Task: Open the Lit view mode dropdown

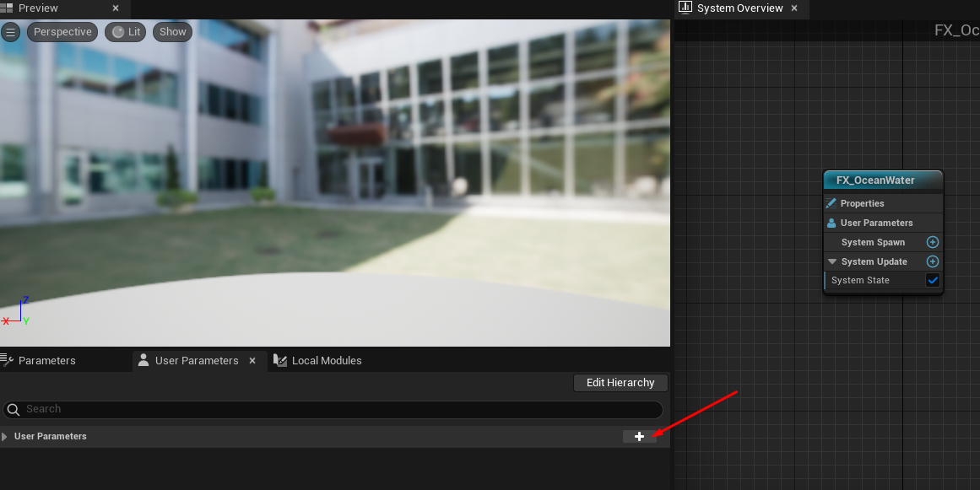Action: coord(126,32)
